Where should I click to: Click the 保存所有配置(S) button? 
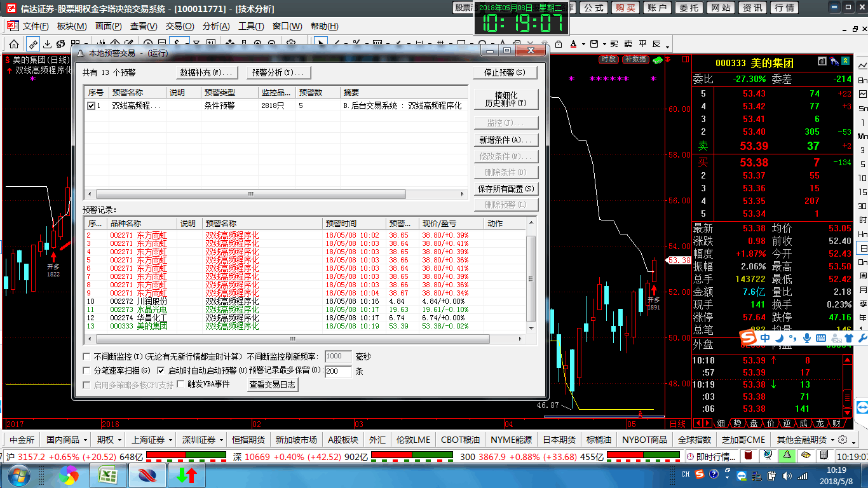click(x=506, y=189)
